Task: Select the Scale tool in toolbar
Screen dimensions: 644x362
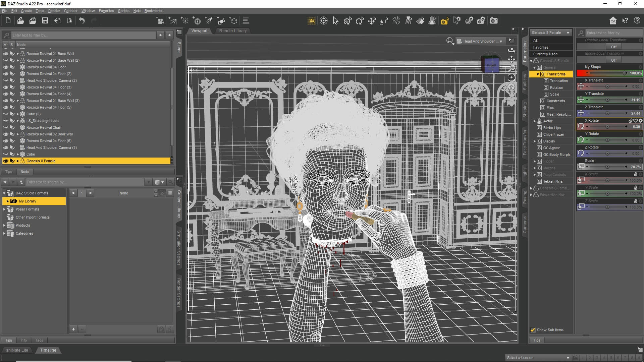Action: tap(384, 21)
